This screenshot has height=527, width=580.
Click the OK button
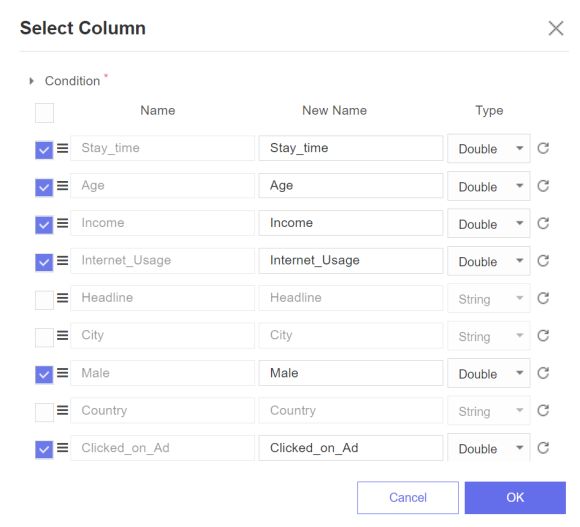coord(515,497)
